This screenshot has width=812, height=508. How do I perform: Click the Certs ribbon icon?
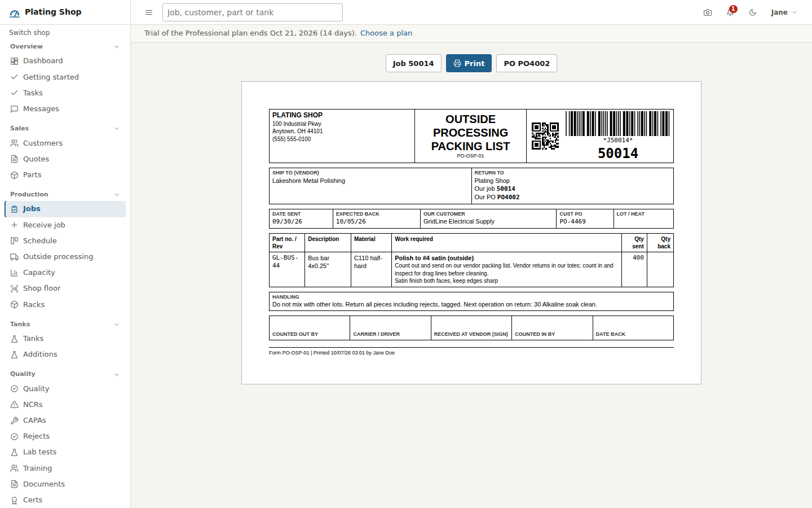tap(15, 500)
